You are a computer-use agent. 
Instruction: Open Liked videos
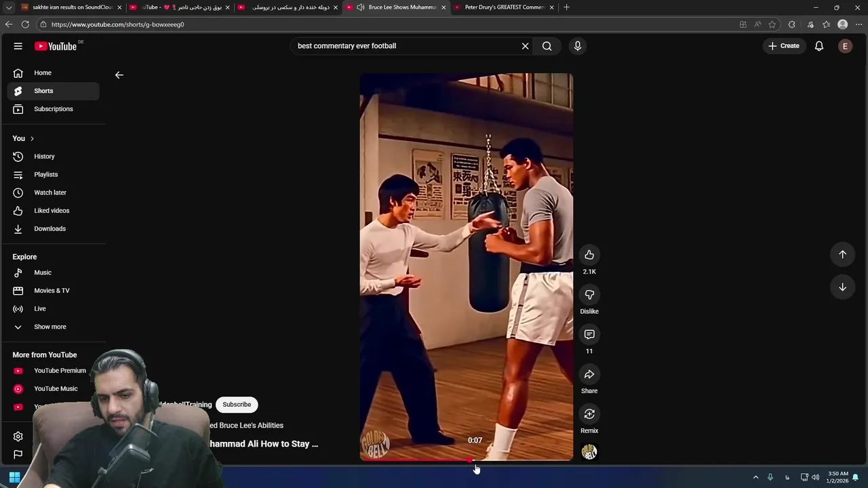(54, 211)
